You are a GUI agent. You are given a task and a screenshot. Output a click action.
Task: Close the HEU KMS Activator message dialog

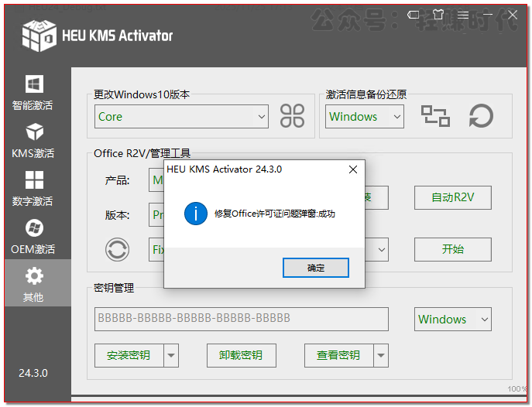pyautogui.click(x=353, y=169)
